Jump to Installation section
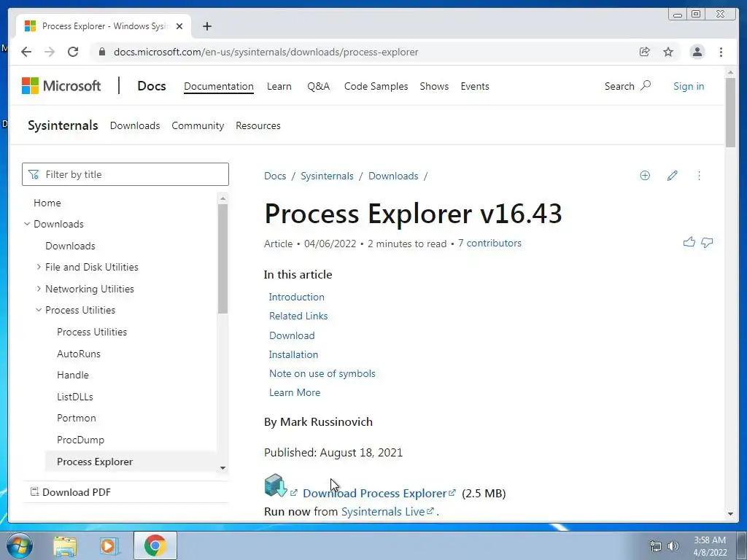The image size is (747, 560). point(293,354)
